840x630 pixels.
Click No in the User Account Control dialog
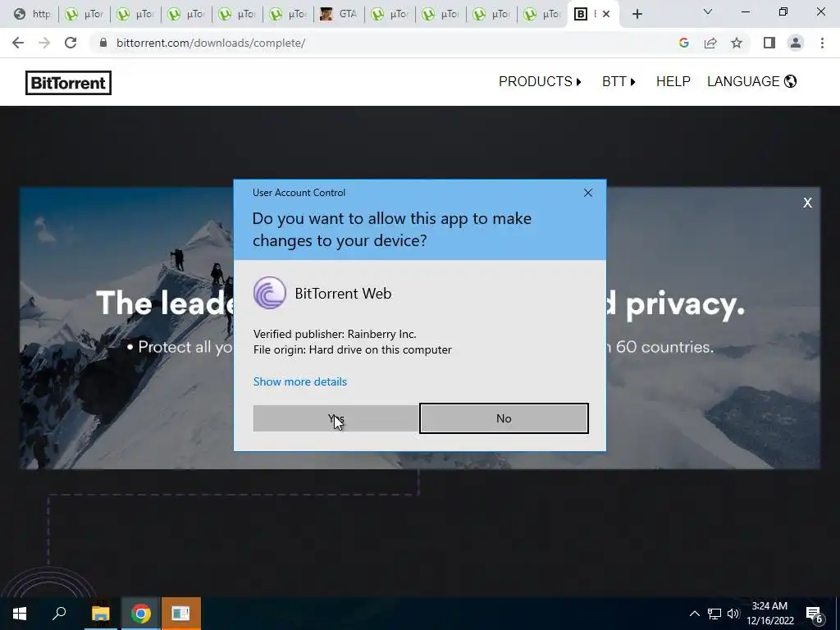coord(504,418)
